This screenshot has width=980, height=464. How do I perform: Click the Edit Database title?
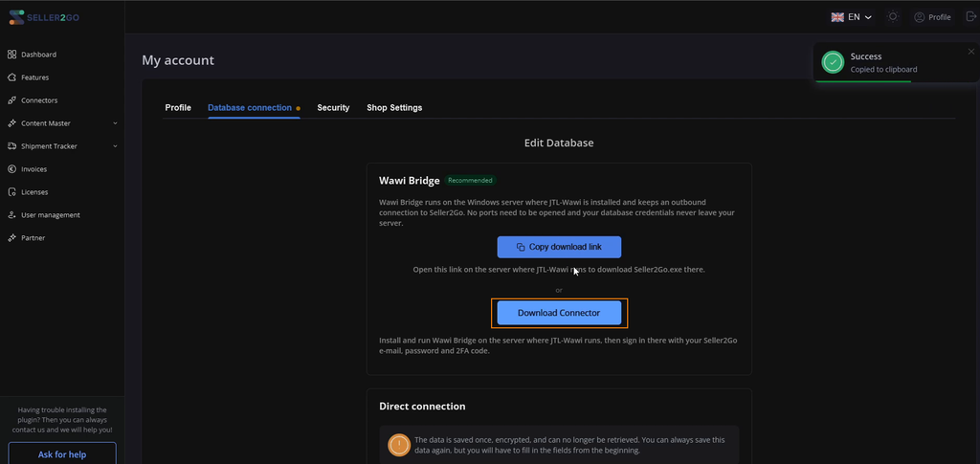559,143
